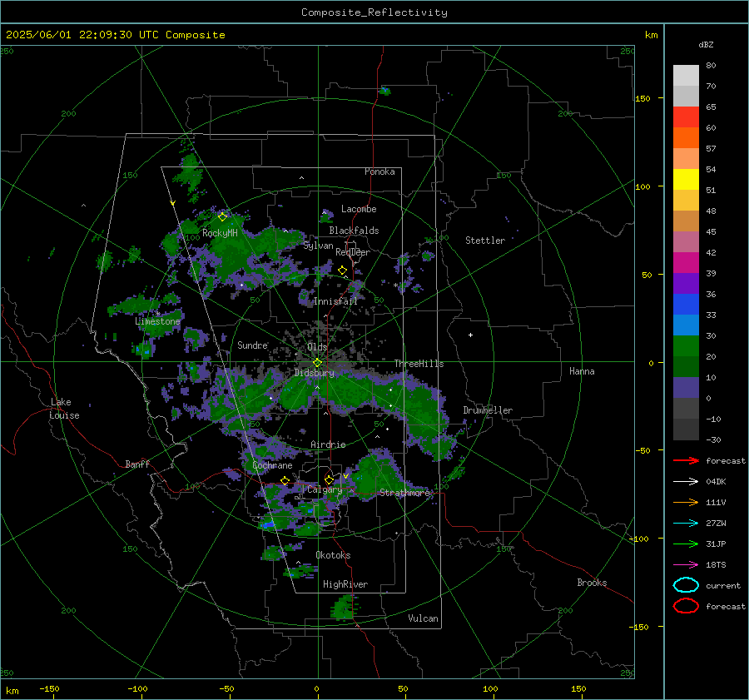Screen dimensions: 749x700
Task: Click the Lake Louise label
Action: pos(65,409)
